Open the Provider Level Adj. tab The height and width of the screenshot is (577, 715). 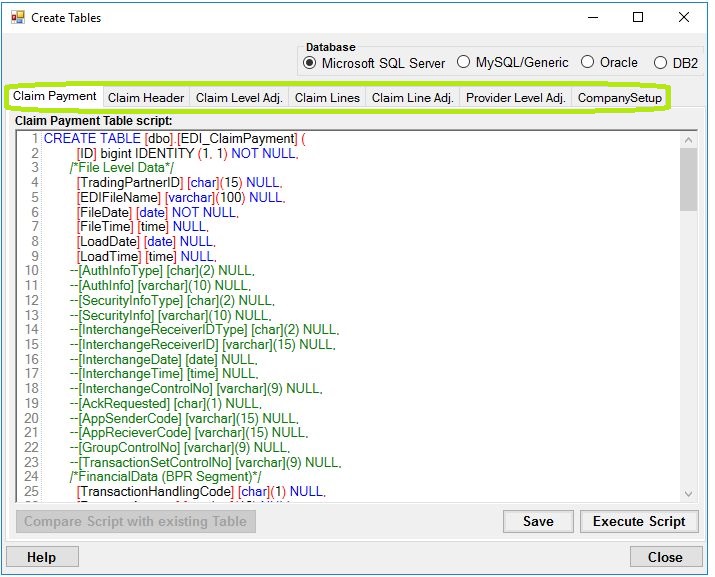(x=515, y=98)
